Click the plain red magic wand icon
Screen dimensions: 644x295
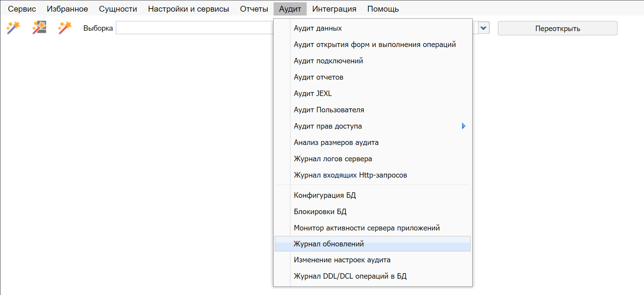[x=65, y=28]
